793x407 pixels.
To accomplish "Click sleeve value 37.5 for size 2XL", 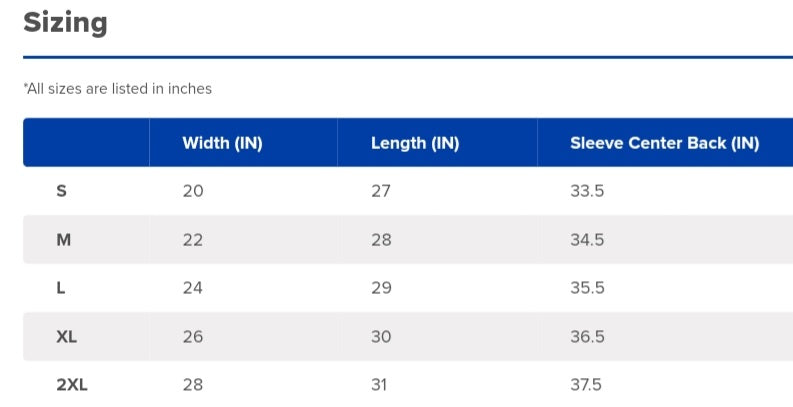I will pyautogui.click(x=587, y=385).
